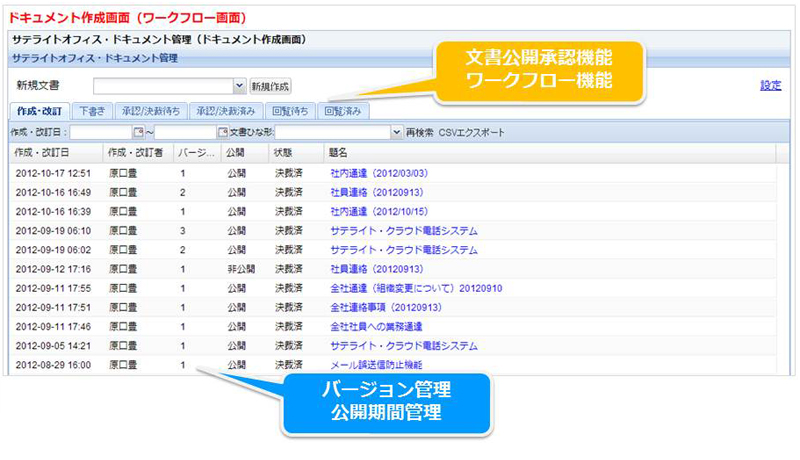800x460 pixels.
Task: Open the 回覧待ち tab
Action: click(x=291, y=110)
